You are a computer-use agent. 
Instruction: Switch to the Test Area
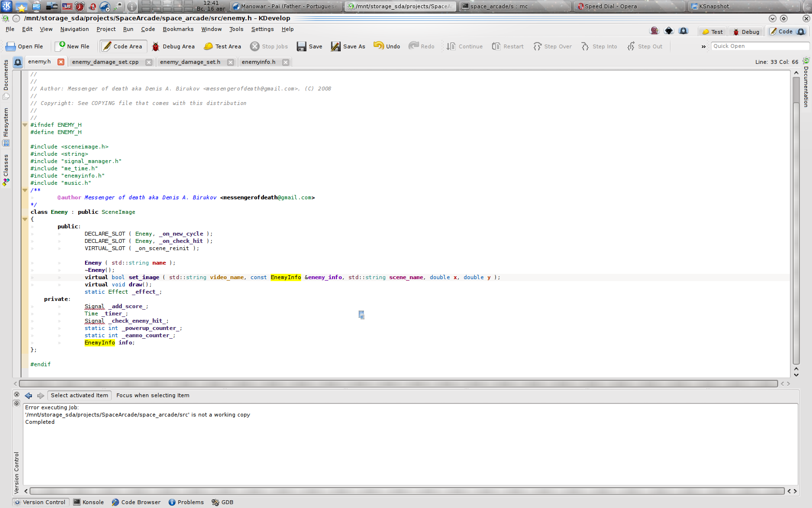222,46
